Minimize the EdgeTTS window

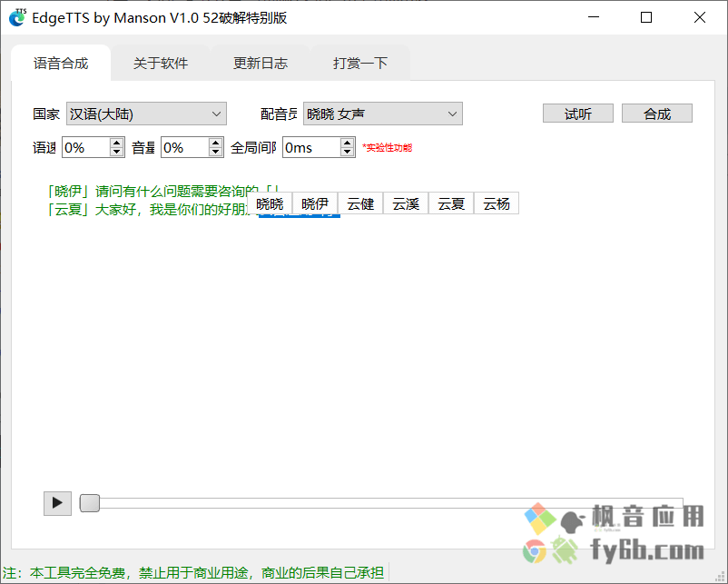tap(594, 17)
